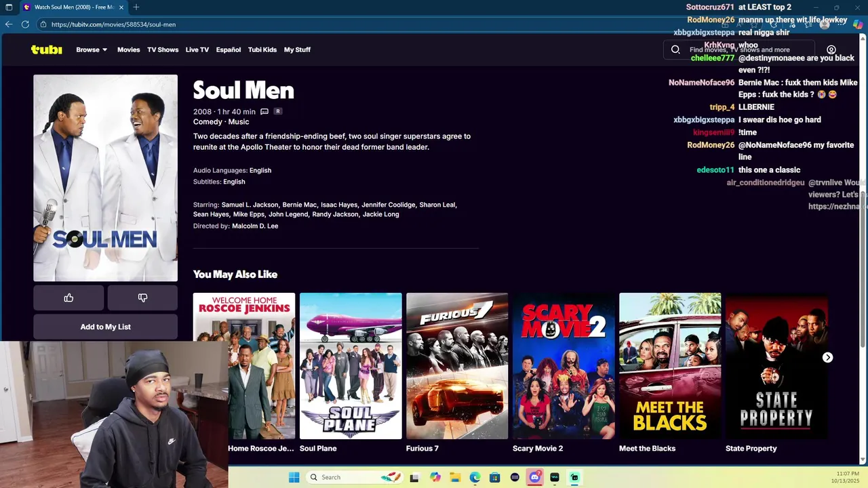Open a new browser tab

pyautogui.click(x=136, y=7)
